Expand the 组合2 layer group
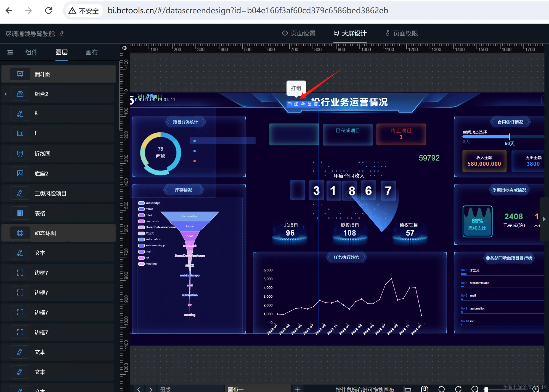 tap(6, 94)
